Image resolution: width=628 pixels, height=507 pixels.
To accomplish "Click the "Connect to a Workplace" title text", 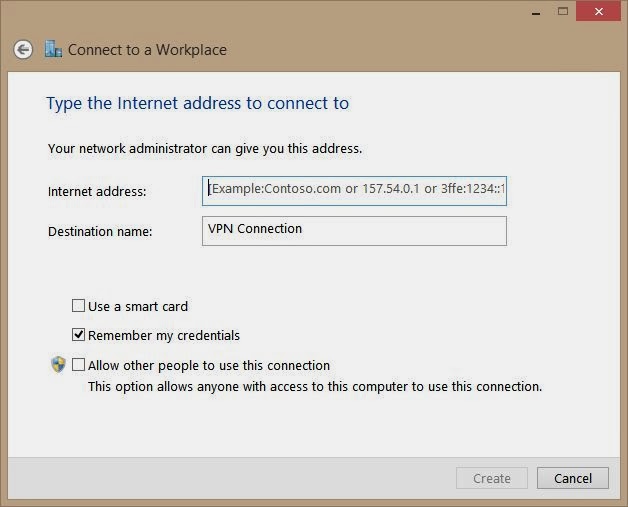I will click(147, 50).
